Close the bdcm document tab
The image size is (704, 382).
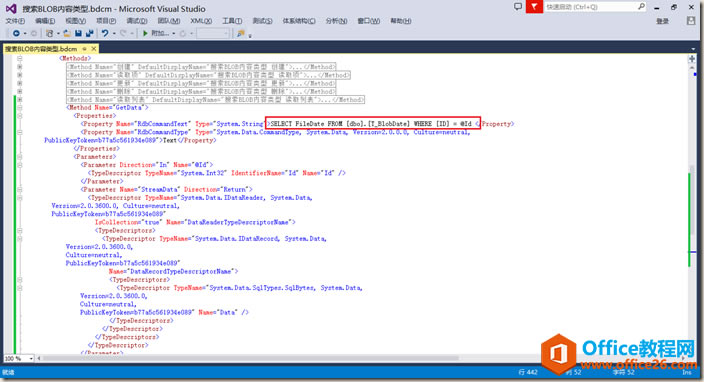point(94,48)
